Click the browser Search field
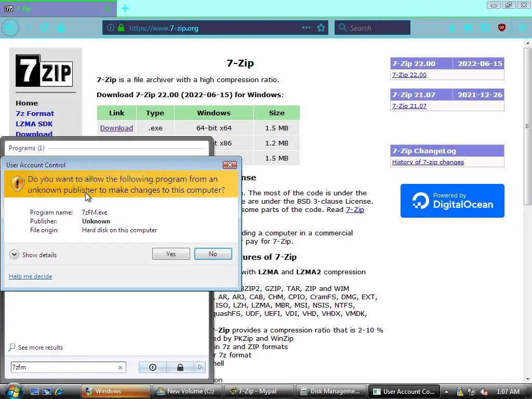This screenshot has width=532, height=399. 373,28
